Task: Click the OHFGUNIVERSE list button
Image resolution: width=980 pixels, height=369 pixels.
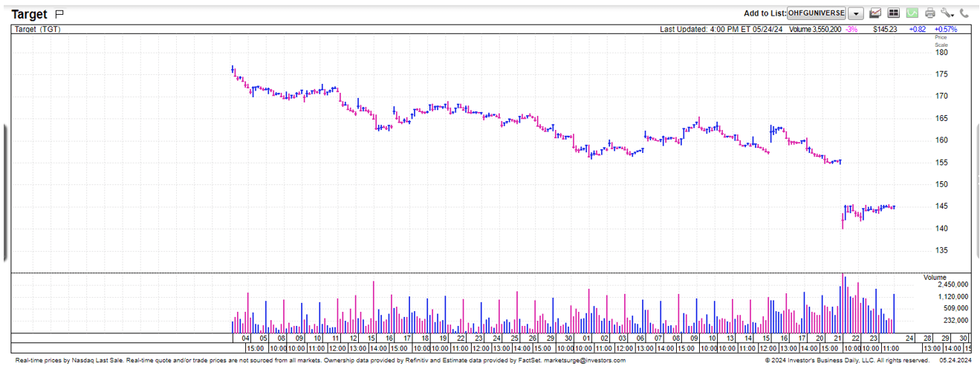Action: (816, 13)
